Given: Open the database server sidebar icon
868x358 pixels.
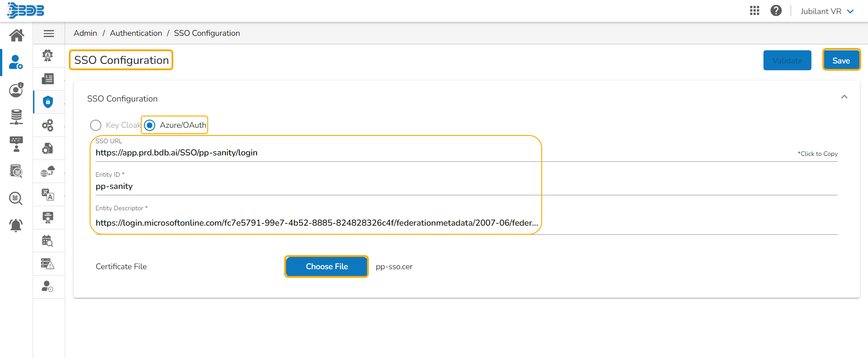Looking at the screenshot, I should point(16,116).
